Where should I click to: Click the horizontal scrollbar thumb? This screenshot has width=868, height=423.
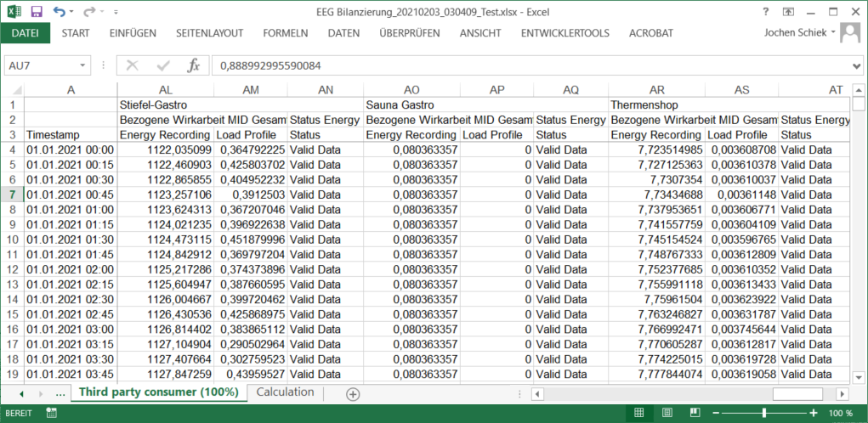(x=797, y=393)
